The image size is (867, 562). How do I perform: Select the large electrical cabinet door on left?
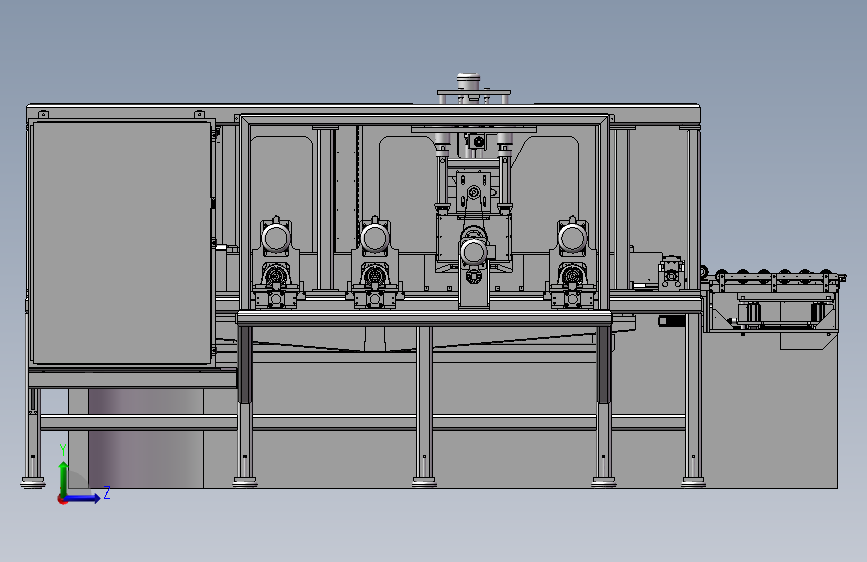click(121, 243)
